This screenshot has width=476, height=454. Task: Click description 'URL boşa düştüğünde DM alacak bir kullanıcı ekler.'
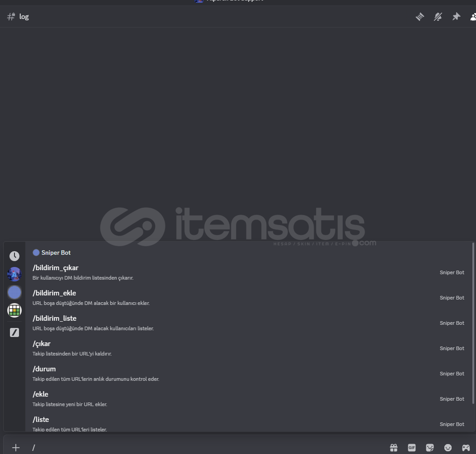click(91, 303)
